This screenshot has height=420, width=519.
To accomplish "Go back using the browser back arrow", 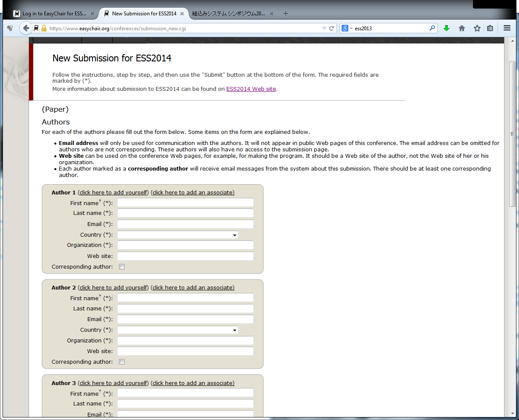I will coord(26,28).
